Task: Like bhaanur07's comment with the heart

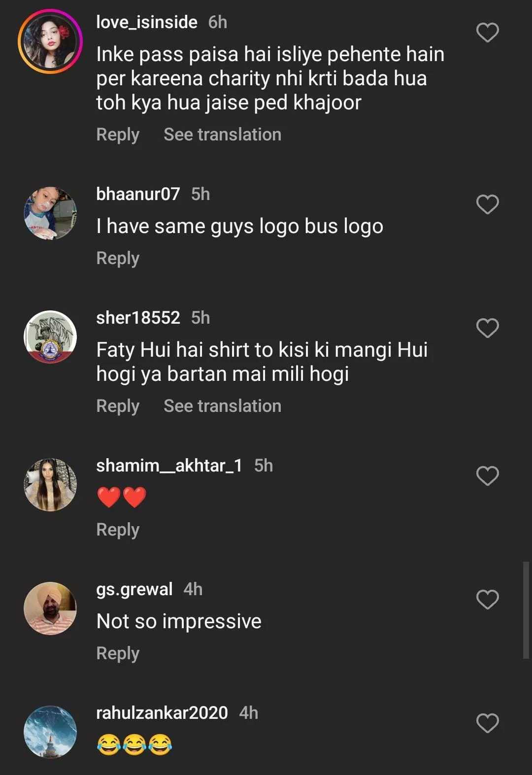Action: coord(487,204)
